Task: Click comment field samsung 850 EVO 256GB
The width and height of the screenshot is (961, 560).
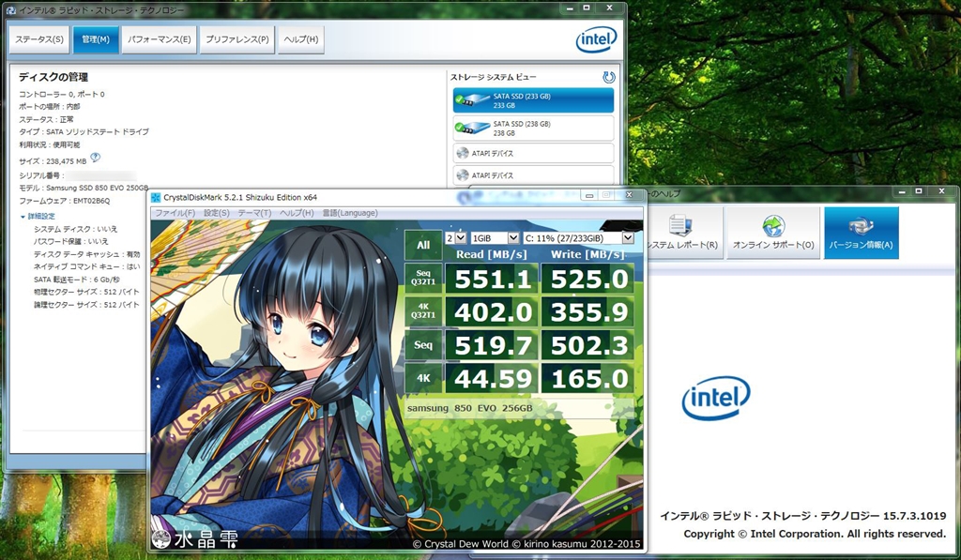Action: point(519,408)
